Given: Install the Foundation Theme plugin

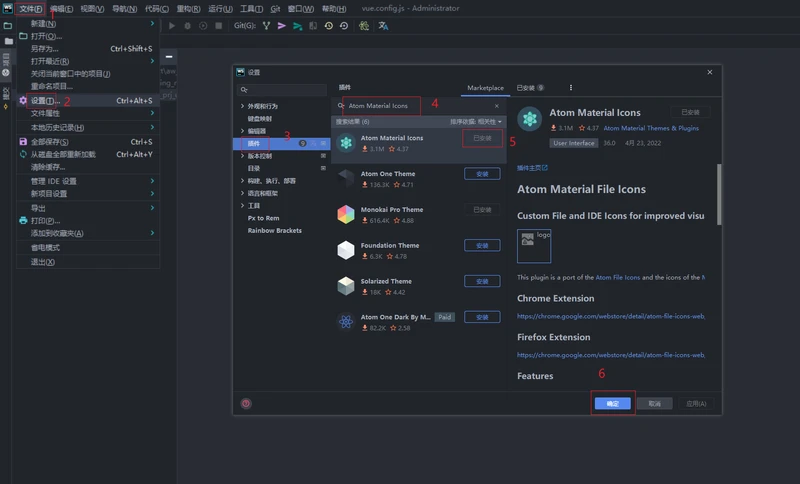Looking at the screenshot, I should pos(482,245).
